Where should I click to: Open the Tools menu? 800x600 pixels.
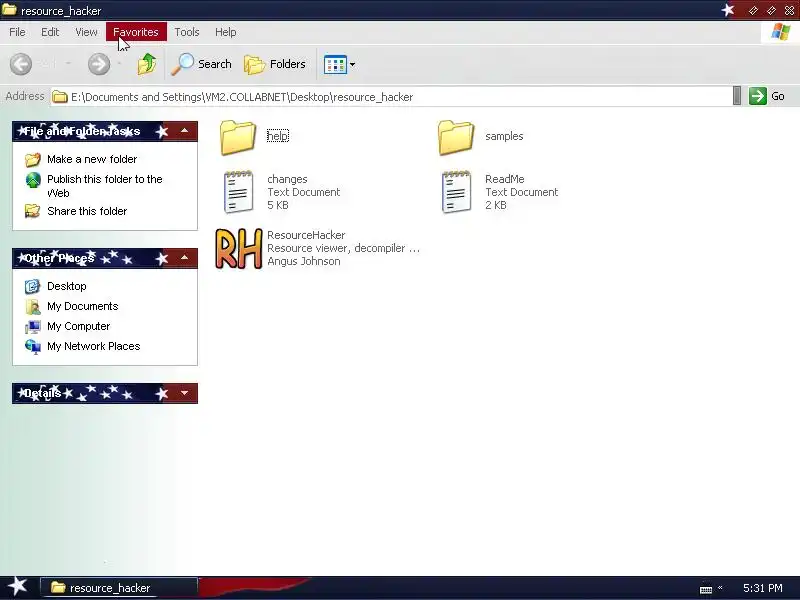tap(187, 32)
